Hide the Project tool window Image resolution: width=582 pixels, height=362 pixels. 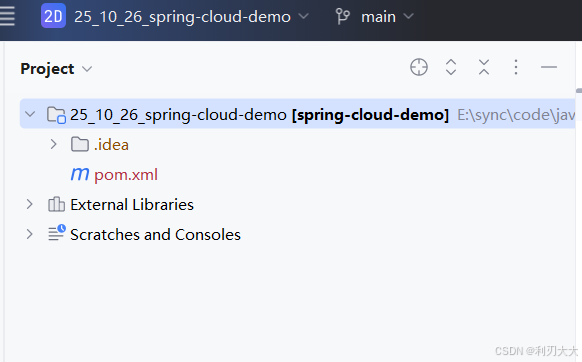click(x=549, y=67)
